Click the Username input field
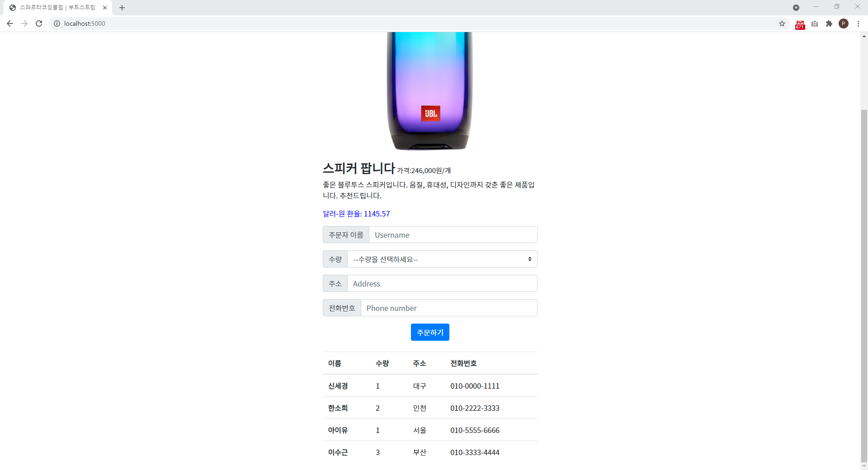This screenshot has height=470, width=868. 453,235
